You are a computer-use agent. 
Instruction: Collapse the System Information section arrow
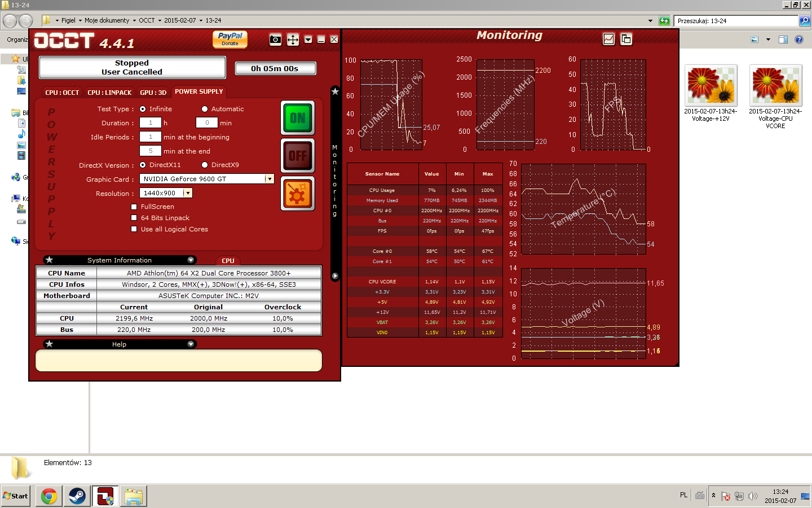[x=191, y=260]
